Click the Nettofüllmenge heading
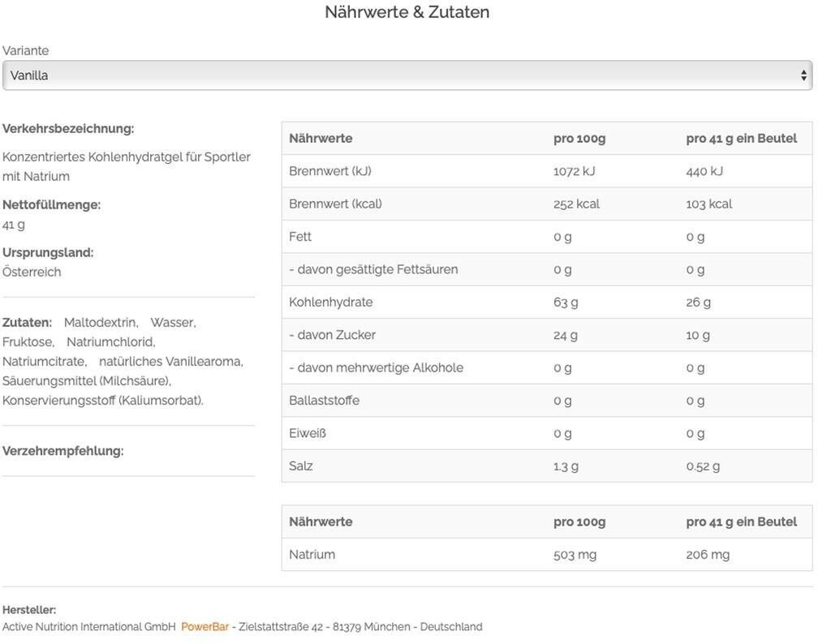The width and height of the screenshot is (818, 644). pos(52,205)
